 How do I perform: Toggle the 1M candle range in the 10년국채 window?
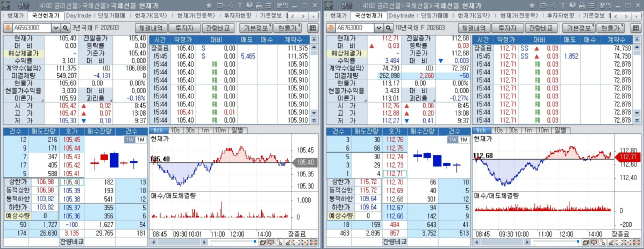(463, 140)
